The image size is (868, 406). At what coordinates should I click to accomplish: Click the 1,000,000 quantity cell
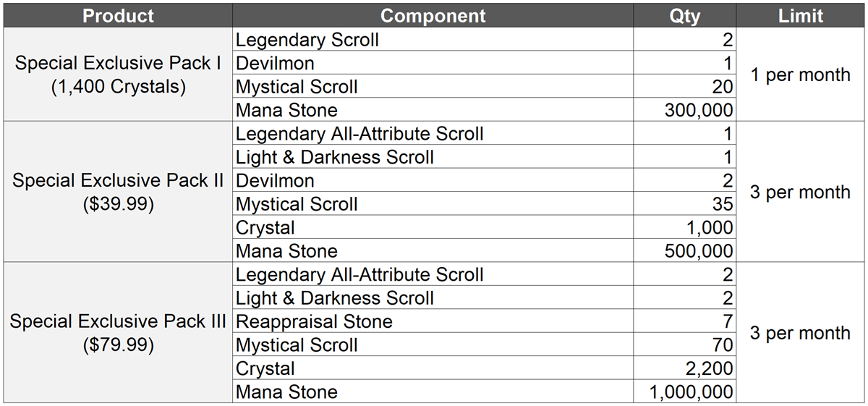click(x=684, y=392)
